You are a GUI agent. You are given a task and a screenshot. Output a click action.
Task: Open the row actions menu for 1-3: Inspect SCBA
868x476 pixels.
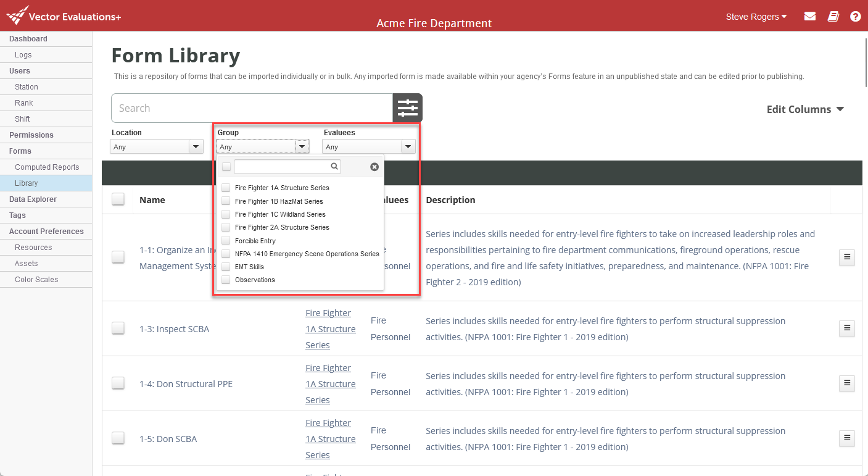coord(846,328)
